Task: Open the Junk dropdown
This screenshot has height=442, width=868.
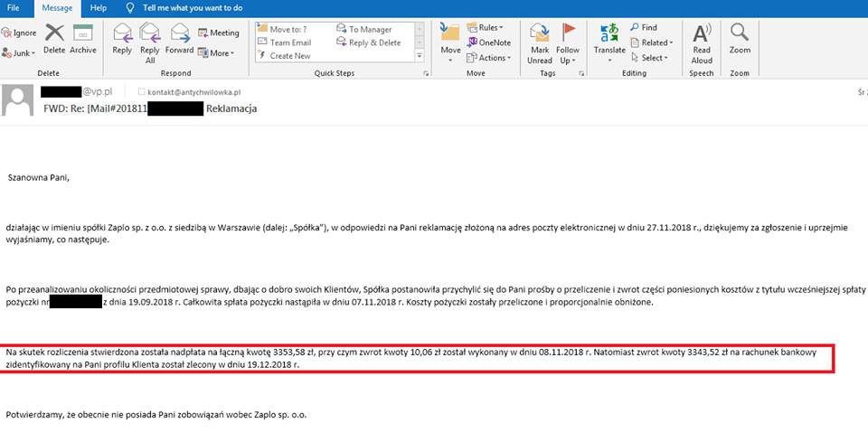Action: (19, 53)
